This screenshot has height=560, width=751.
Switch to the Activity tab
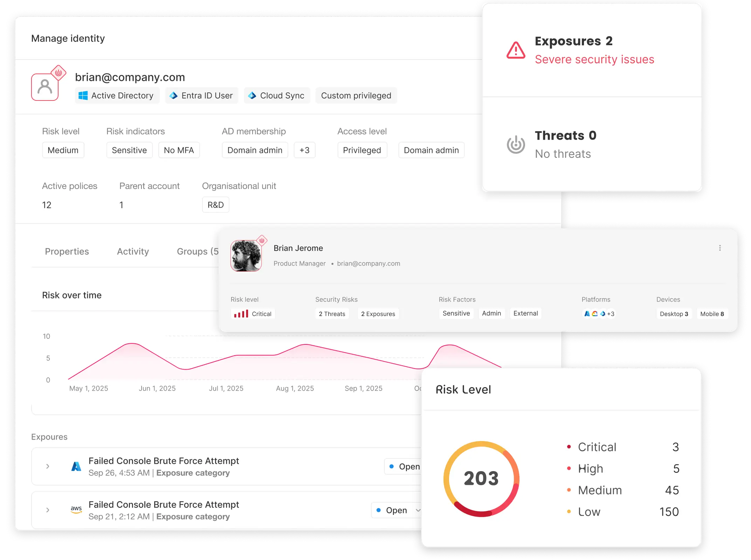133,251
